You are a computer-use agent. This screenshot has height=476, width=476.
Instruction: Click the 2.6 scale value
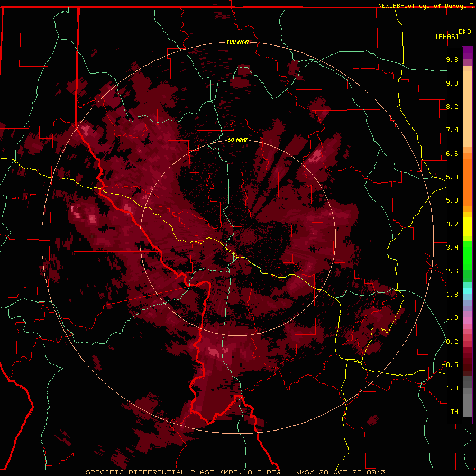click(452, 271)
